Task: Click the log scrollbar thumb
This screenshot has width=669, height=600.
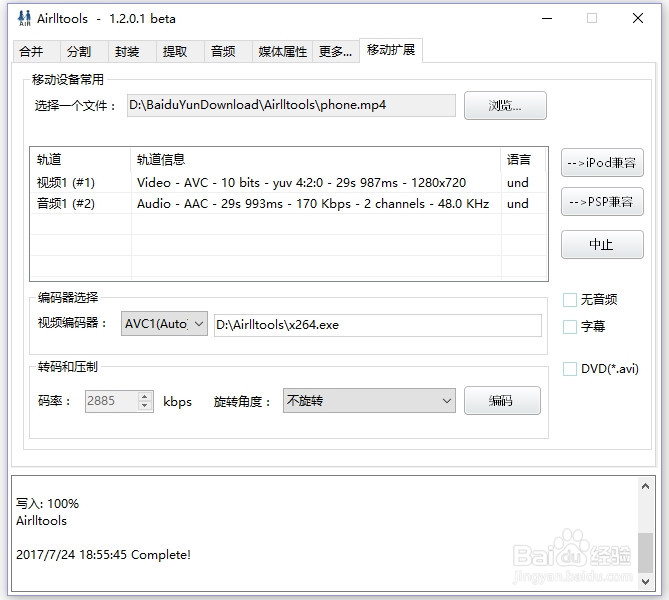Action: pyautogui.click(x=645, y=552)
